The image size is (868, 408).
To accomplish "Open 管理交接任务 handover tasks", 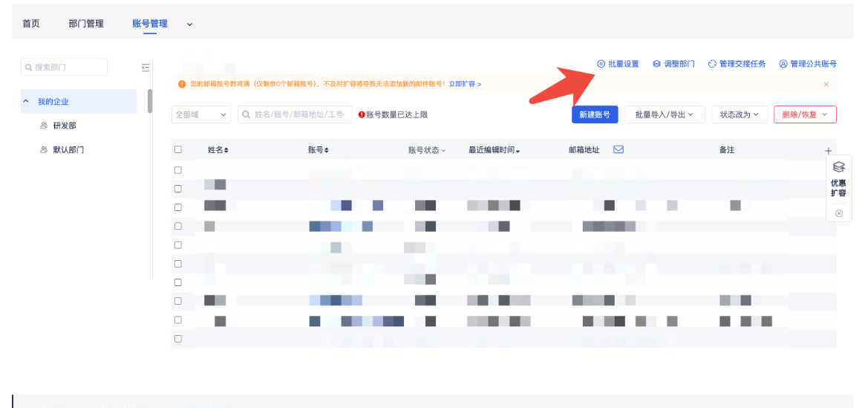I will point(737,64).
